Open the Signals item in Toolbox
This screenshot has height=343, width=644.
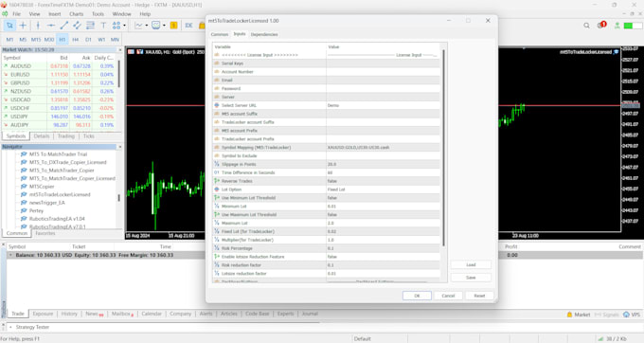click(607, 315)
